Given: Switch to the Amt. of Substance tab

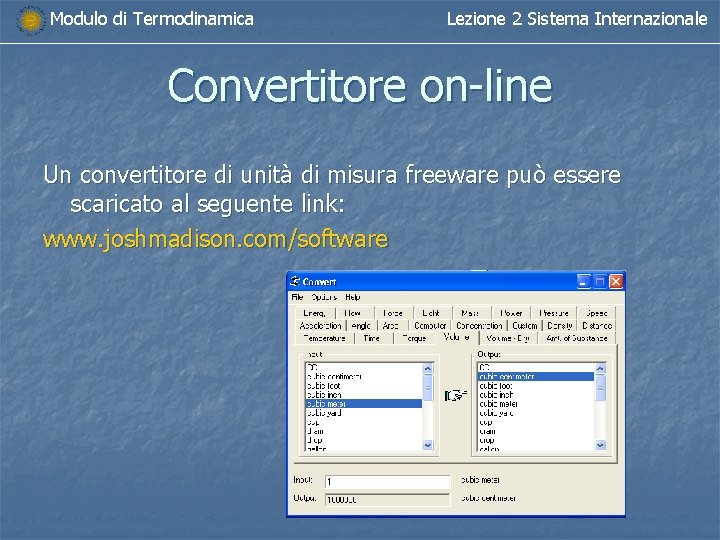Looking at the screenshot, I should [x=577, y=338].
